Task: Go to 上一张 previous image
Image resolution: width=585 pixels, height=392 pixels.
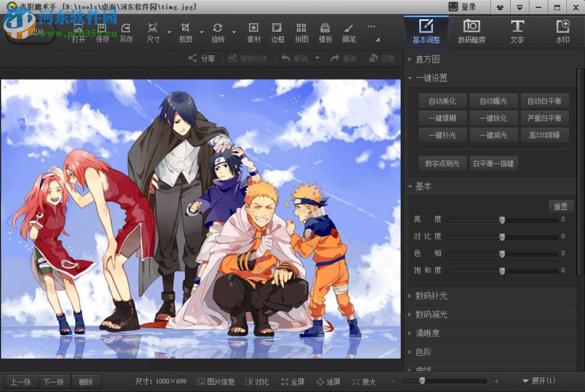Action: click(21, 381)
